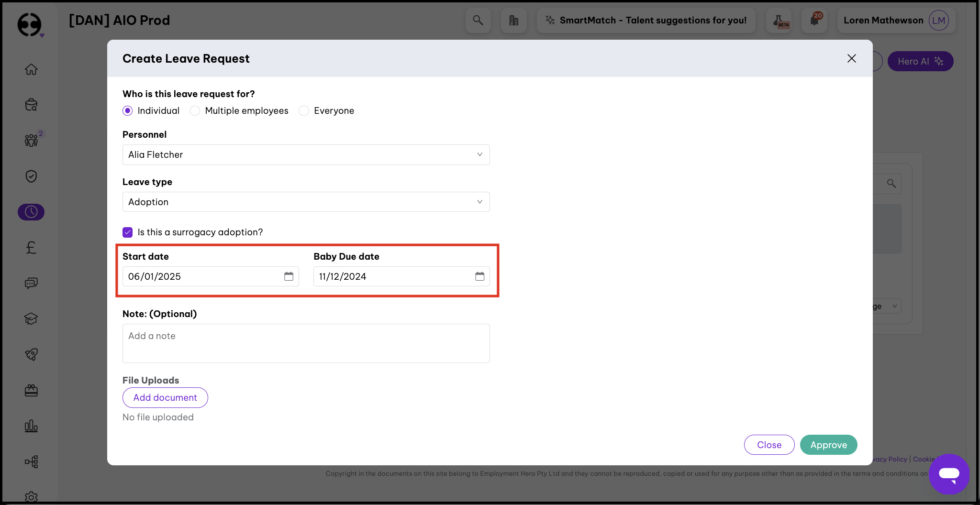Open the Loren Mathewson user menu
Image resolution: width=980 pixels, height=505 pixels.
click(x=896, y=20)
